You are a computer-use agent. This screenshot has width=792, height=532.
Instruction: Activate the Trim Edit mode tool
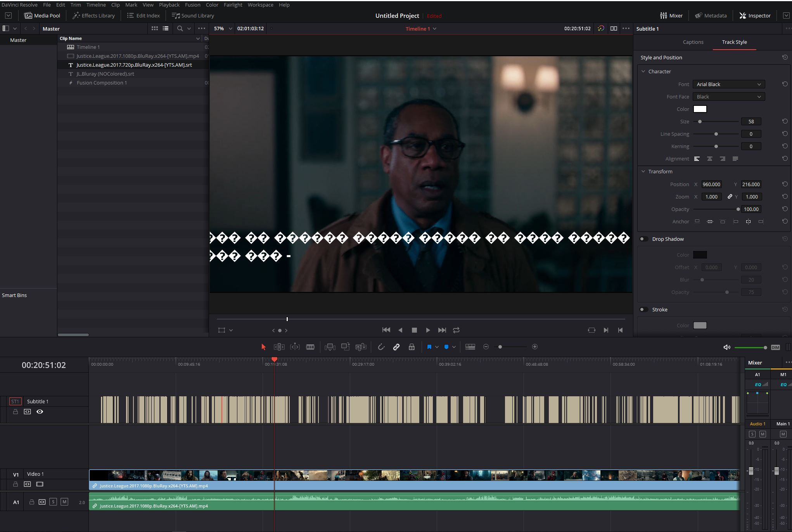pyautogui.click(x=279, y=347)
